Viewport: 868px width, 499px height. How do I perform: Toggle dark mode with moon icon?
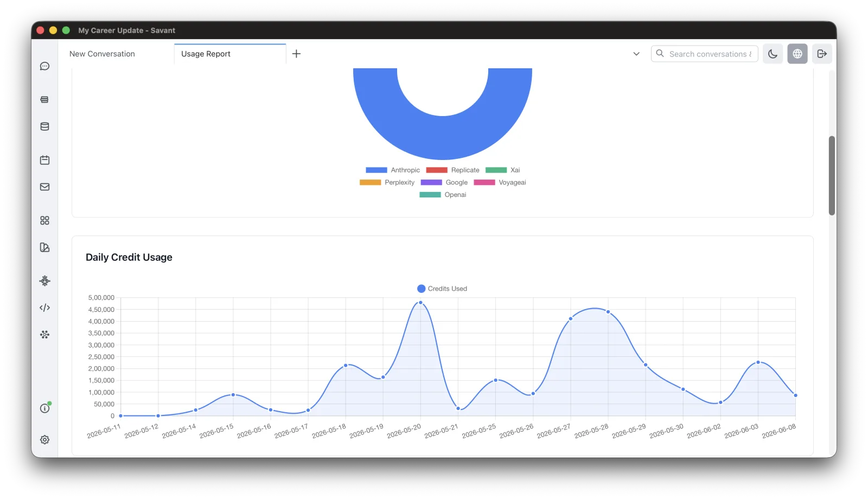point(773,54)
